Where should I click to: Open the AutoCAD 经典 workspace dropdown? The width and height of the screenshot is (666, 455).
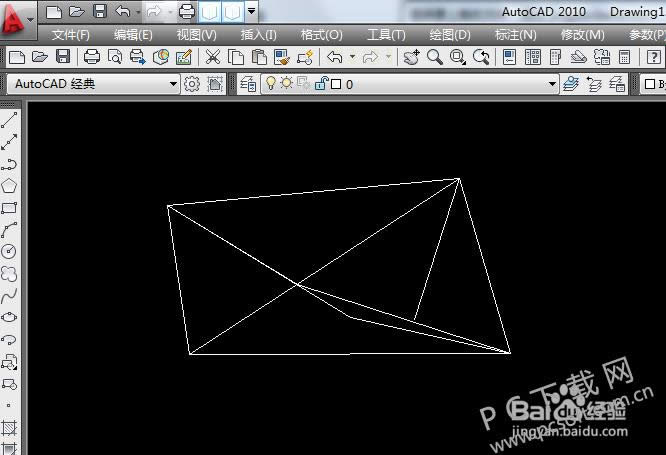point(172,85)
